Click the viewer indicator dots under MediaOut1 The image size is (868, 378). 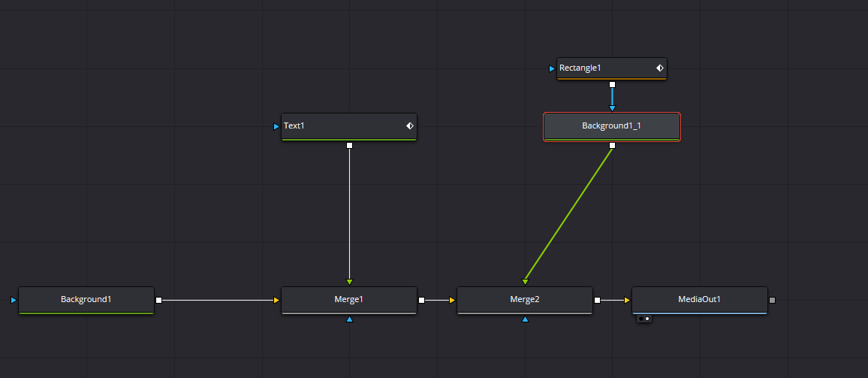coord(643,319)
